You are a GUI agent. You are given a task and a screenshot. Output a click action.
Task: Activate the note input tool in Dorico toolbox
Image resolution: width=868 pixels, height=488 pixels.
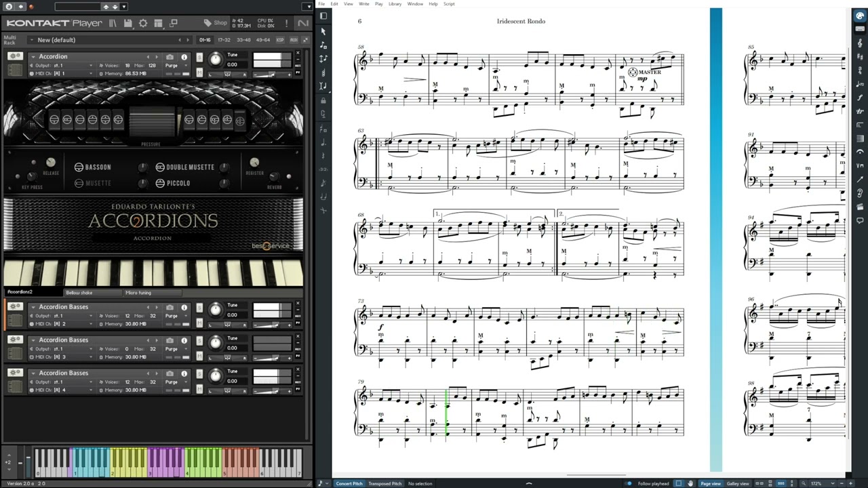tap(323, 45)
